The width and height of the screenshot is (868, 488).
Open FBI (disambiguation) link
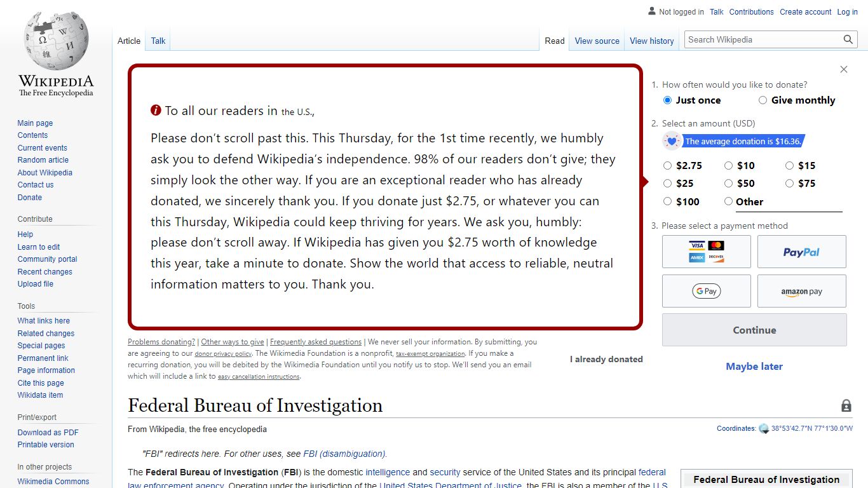tap(344, 454)
